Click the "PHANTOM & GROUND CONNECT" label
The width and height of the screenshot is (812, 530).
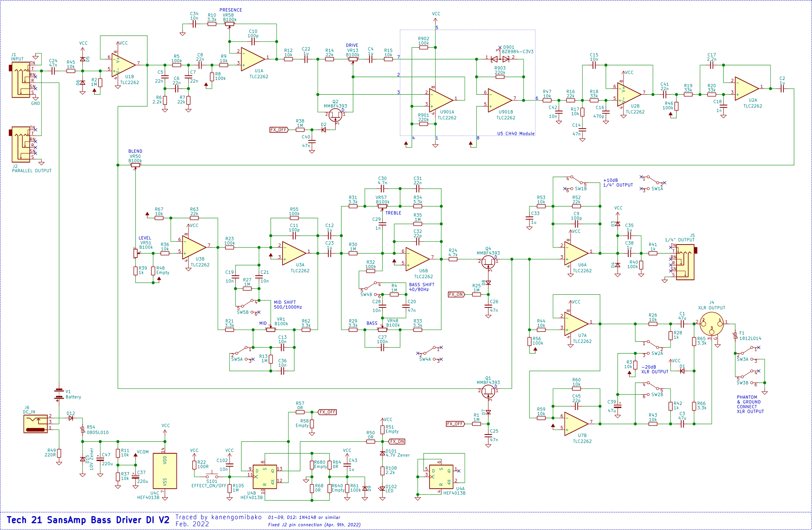[x=750, y=404]
